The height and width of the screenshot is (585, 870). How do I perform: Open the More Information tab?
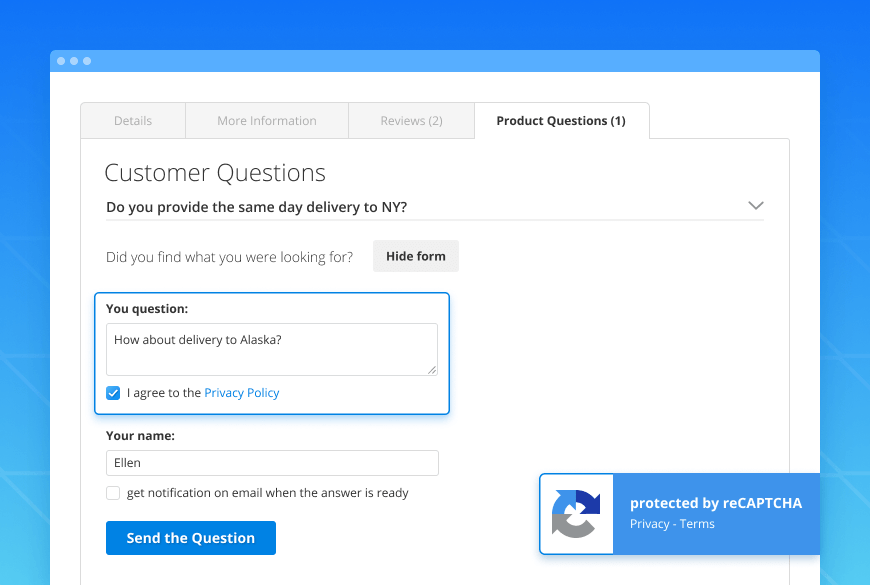(x=266, y=120)
